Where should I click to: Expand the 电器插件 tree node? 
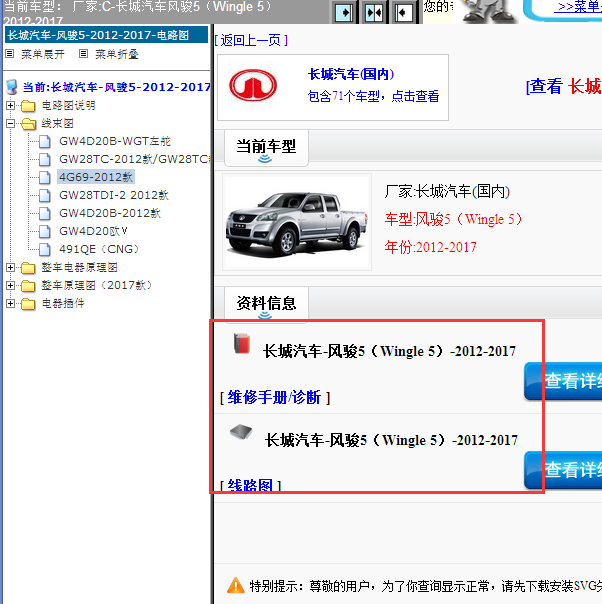pyautogui.click(x=10, y=304)
